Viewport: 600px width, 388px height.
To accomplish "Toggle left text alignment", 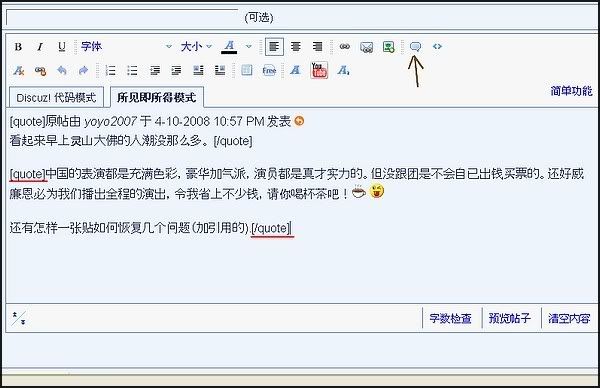I will 274,47.
